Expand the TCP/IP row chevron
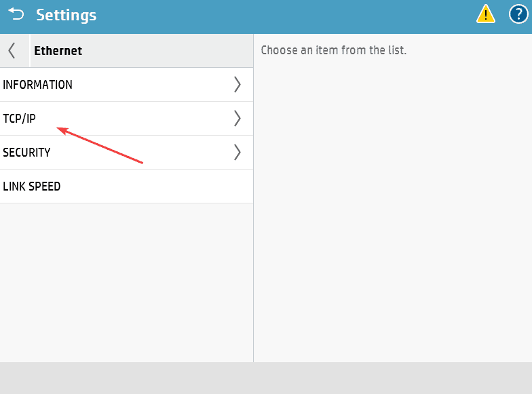 [x=237, y=119]
